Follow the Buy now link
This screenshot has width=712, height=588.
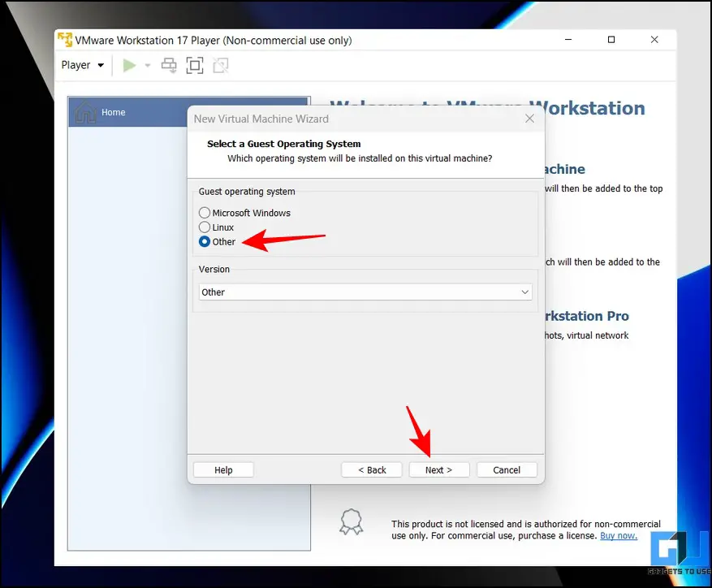click(x=619, y=536)
